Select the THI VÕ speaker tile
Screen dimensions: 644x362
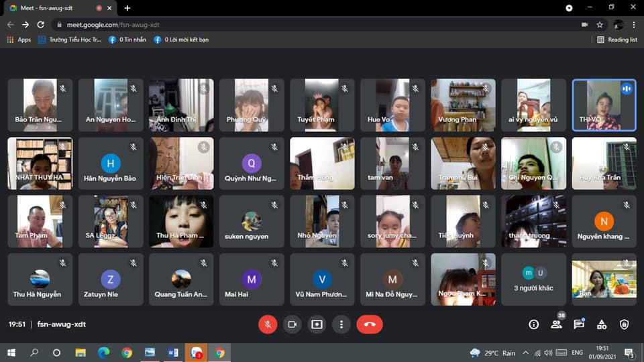tap(604, 105)
